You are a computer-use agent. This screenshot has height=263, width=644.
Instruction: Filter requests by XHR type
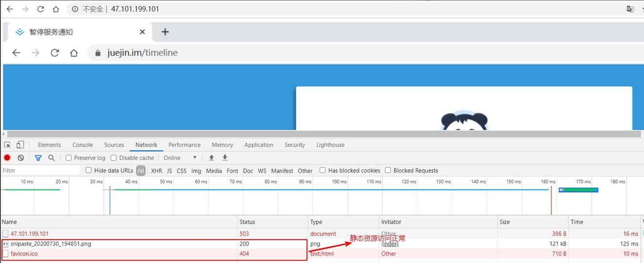pyautogui.click(x=157, y=171)
